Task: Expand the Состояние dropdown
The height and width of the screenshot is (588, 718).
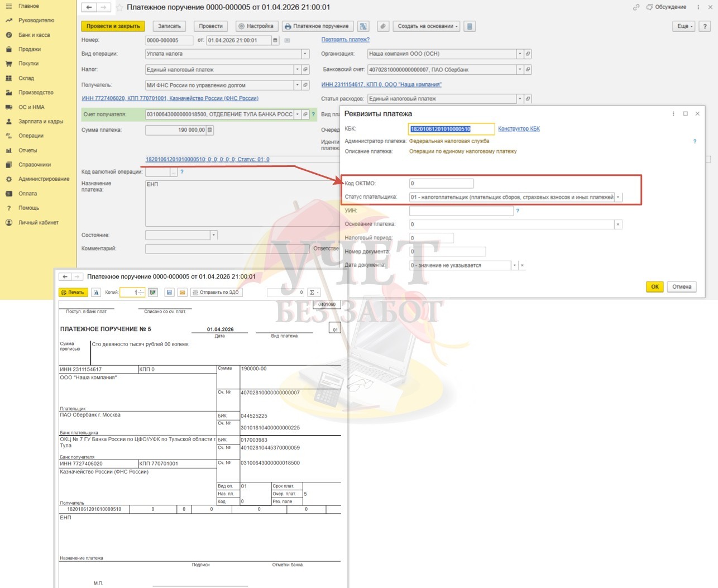Action: click(x=213, y=235)
